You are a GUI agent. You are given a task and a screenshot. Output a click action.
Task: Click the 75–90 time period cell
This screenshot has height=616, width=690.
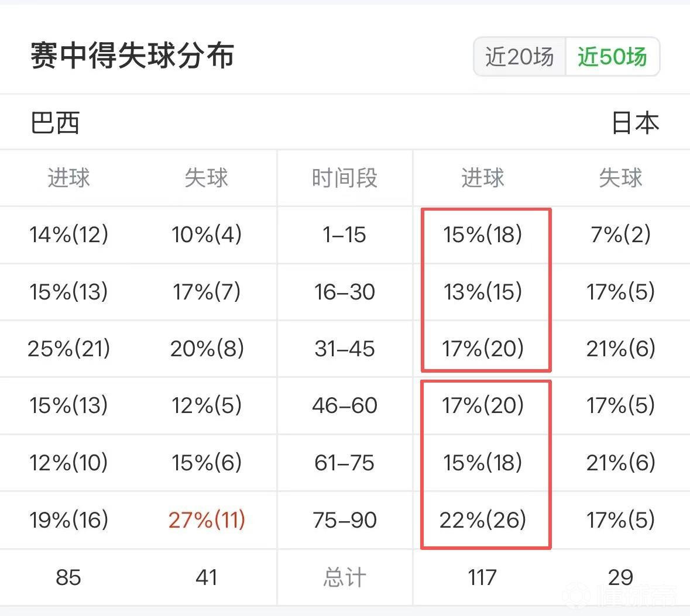pos(345,520)
